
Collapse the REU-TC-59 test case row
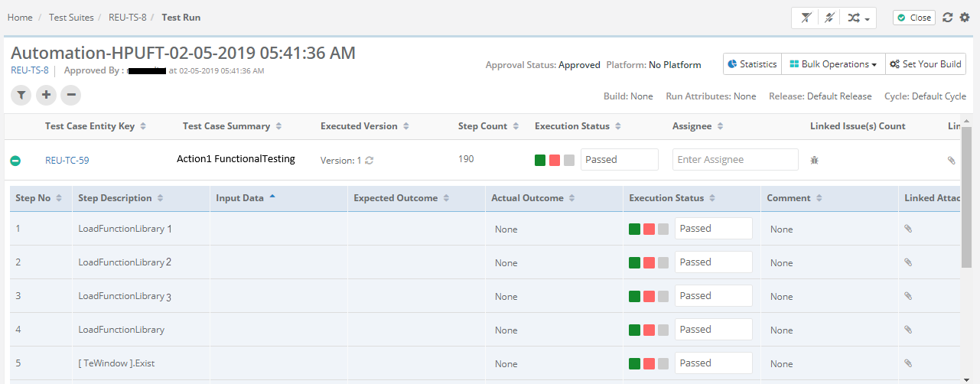(x=15, y=161)
